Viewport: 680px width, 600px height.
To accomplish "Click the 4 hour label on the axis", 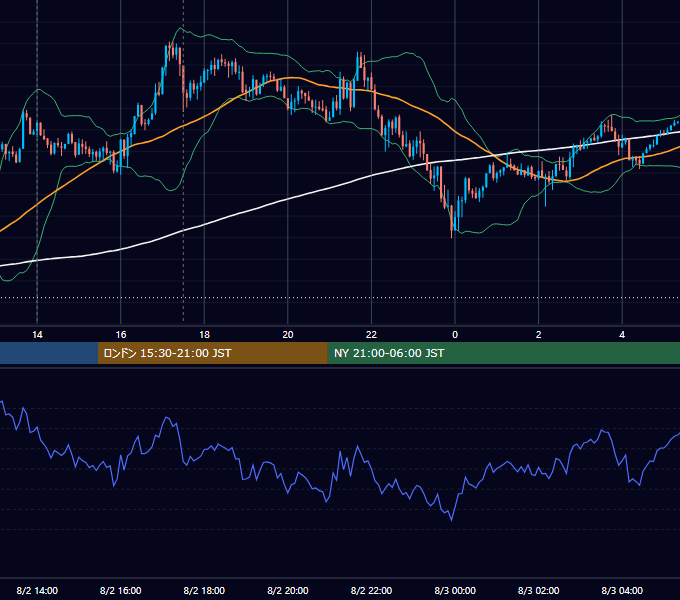I will tap(622, 335).
